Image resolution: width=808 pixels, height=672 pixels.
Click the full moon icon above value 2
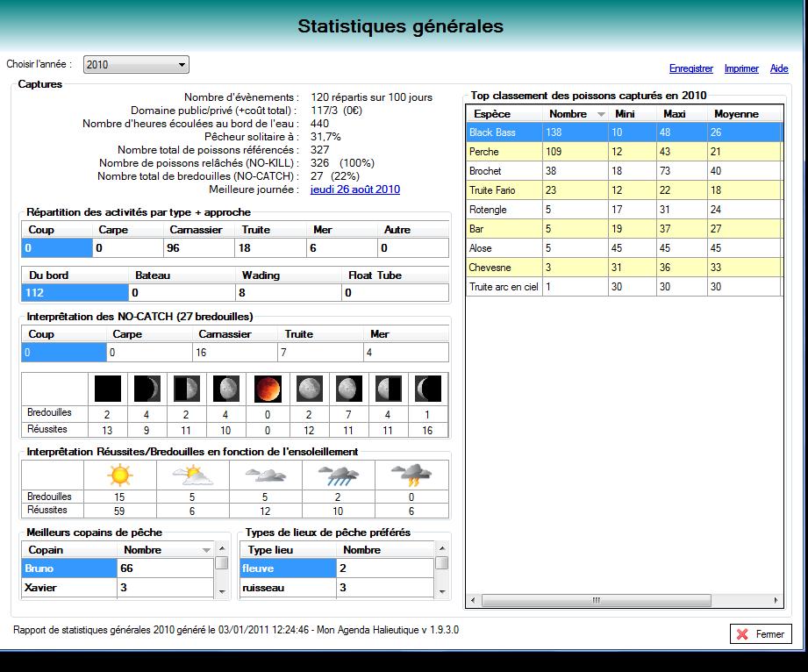[x=309, y=389]
